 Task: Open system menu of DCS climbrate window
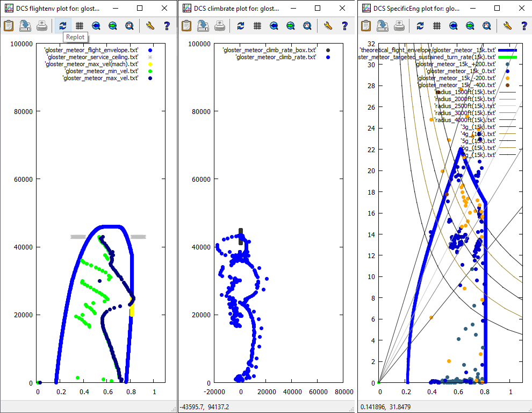186,9
